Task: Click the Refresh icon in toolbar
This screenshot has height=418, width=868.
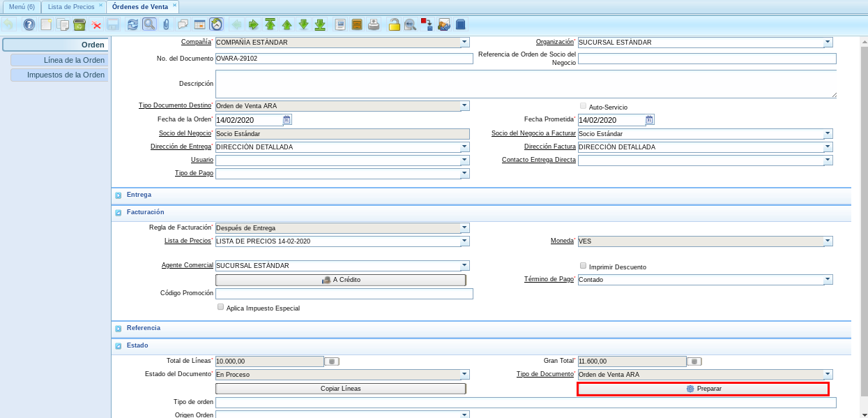Action: [x=132, y=25]
